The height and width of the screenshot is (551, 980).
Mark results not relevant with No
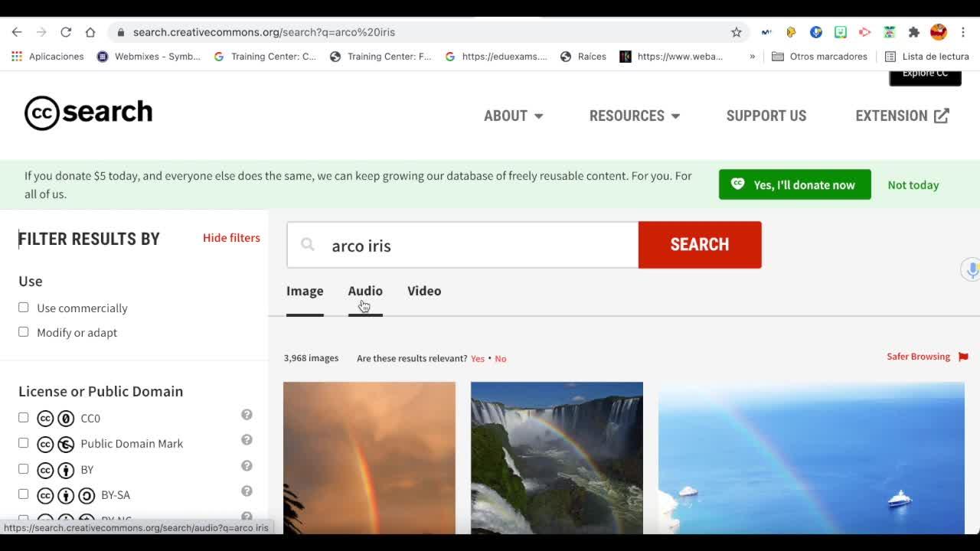click(501, 358)
